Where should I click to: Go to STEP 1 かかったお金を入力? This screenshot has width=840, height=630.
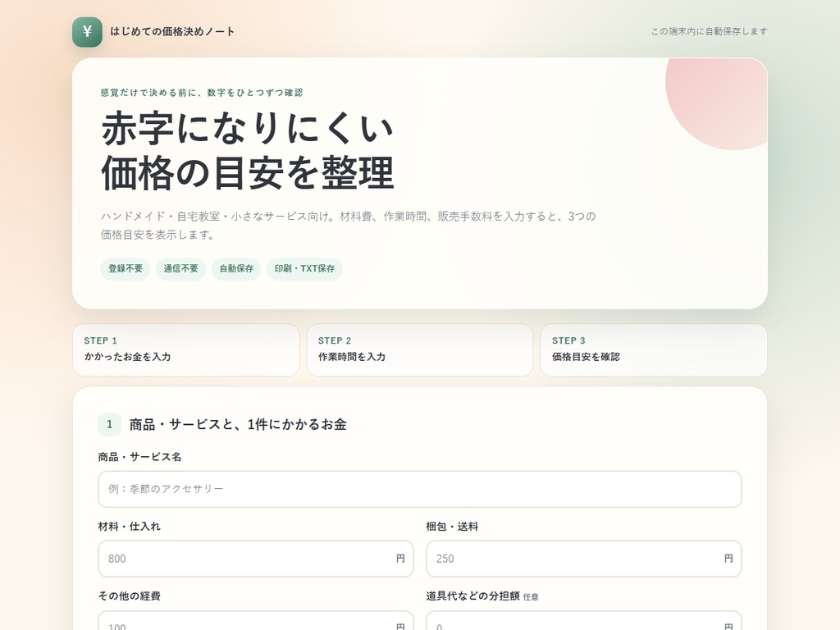tap(186, 349)
